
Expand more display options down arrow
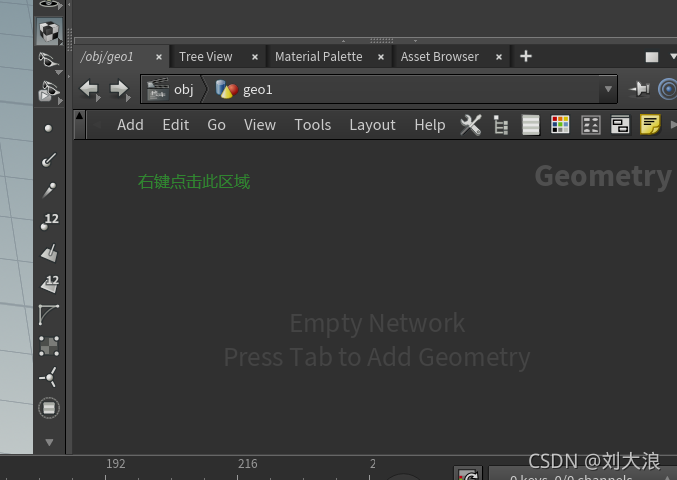[x=49, y=442]
